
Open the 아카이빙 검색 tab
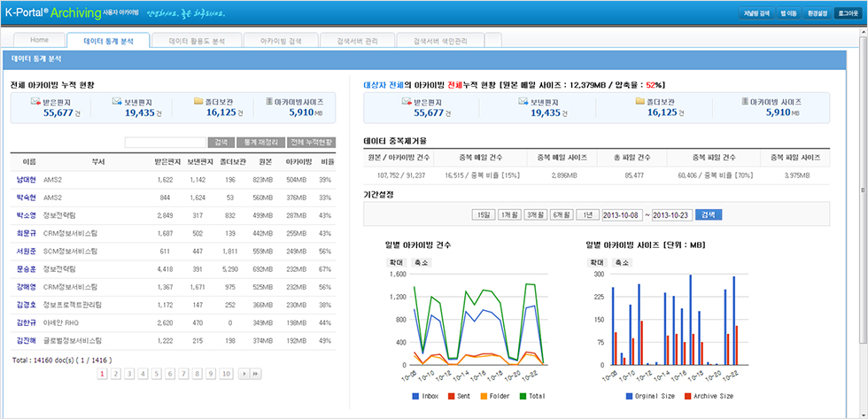point(281,41)
